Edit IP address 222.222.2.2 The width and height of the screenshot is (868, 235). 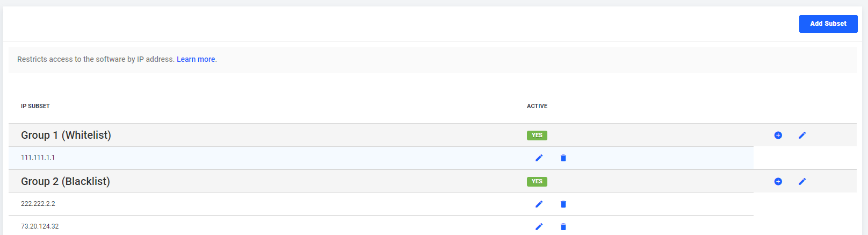click(539, 204)
